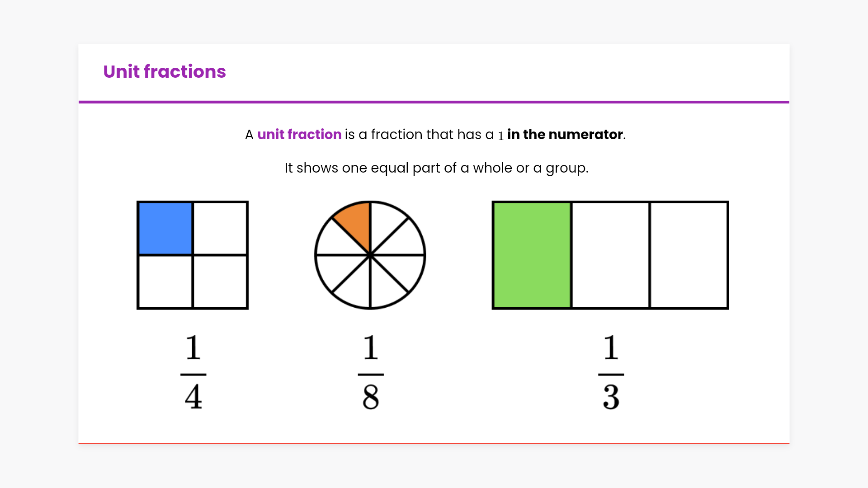Click the numerator 1 above the 8
This screenshot has width=868, height=488.
tap(371, 347)
